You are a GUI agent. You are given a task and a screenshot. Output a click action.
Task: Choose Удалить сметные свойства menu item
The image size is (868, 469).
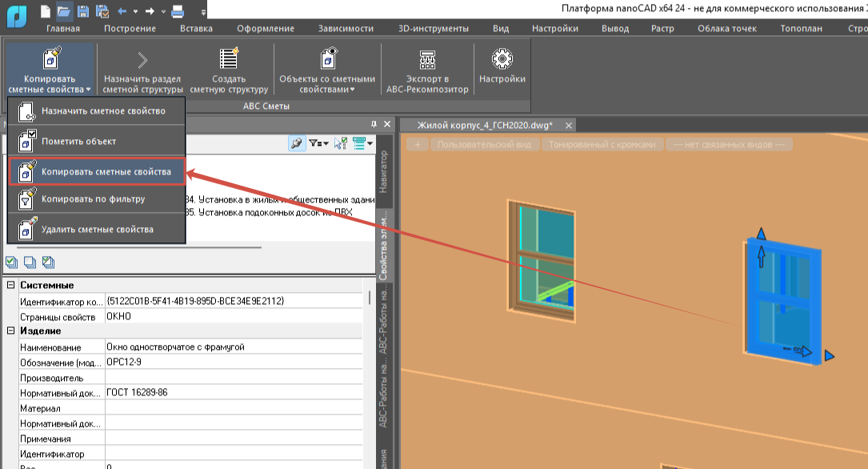(96, 229)
